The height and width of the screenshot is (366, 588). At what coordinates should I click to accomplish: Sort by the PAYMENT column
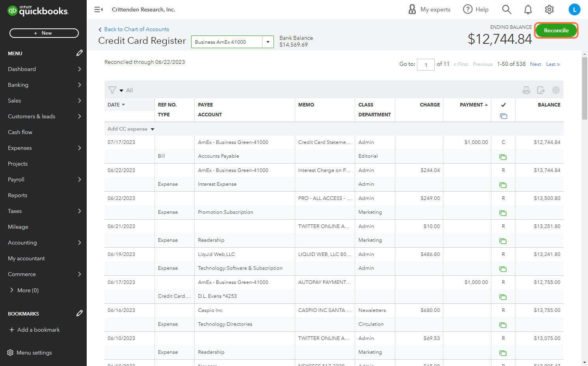point(474,105)
